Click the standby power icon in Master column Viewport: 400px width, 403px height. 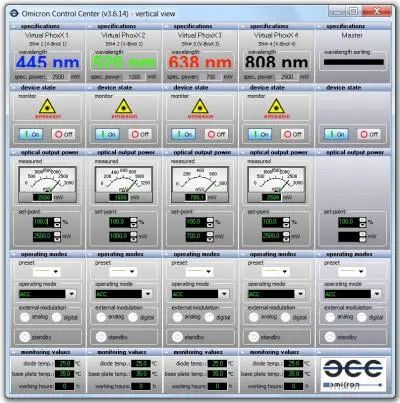tap(330, 337)
